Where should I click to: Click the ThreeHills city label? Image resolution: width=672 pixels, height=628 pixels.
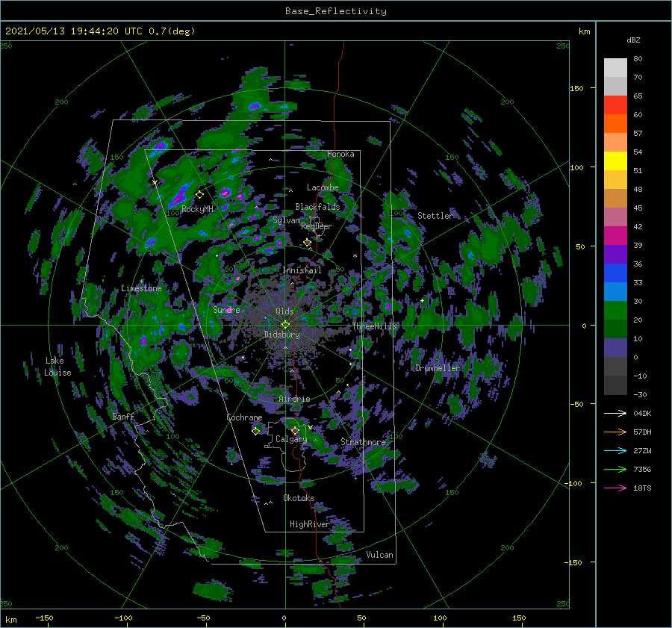[375, 326]
